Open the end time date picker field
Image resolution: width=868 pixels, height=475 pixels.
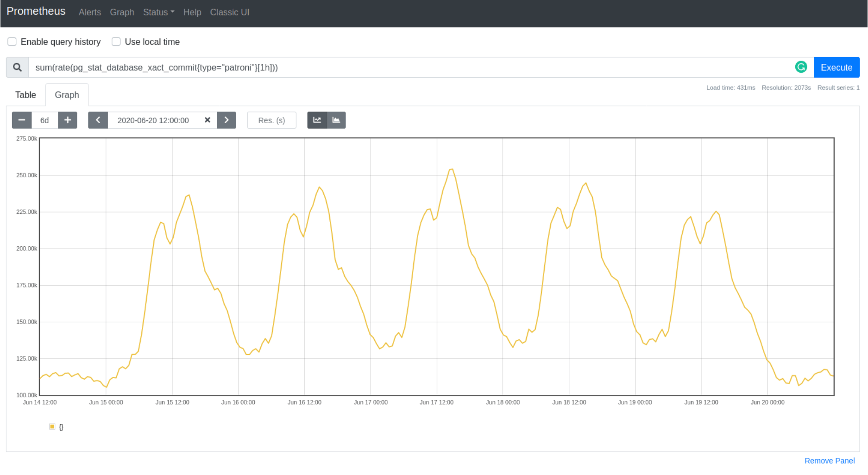coord(153,120)
